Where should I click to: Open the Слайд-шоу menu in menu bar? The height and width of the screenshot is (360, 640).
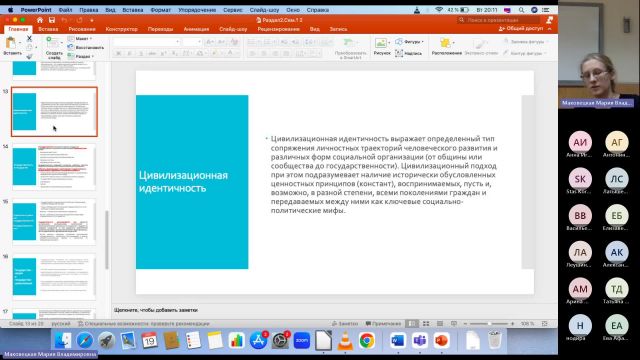pyautogui.click(x=264, y=10)
